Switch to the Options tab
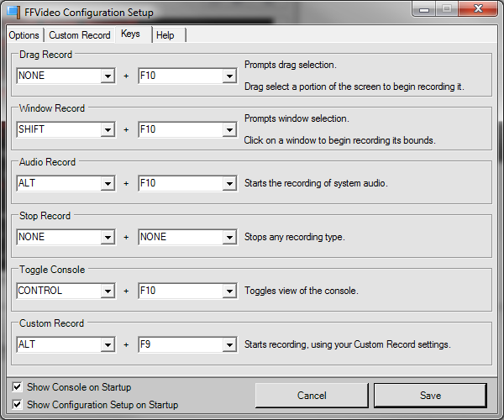Viewport: 504px width, 420px height. coord(24,35)
